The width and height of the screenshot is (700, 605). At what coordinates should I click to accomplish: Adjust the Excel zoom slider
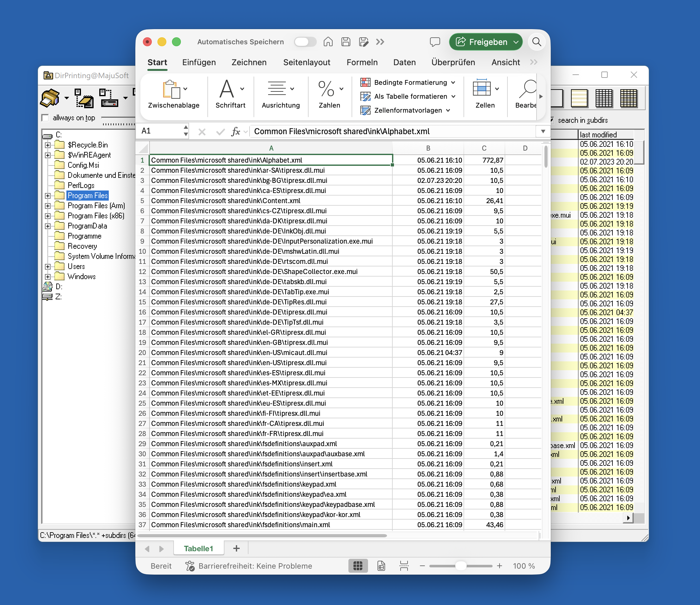[461, 566]
